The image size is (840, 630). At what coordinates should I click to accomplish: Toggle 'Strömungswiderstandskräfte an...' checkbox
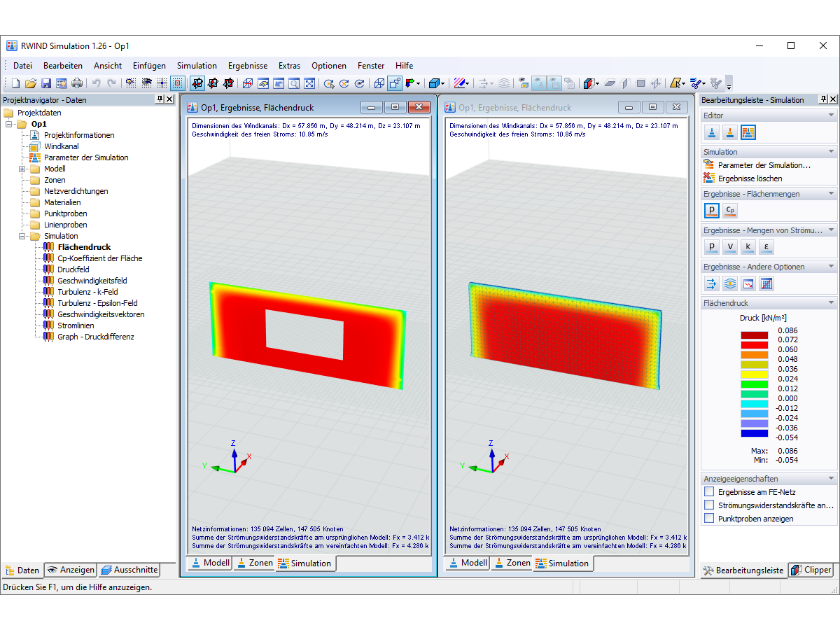pos(709,505)
